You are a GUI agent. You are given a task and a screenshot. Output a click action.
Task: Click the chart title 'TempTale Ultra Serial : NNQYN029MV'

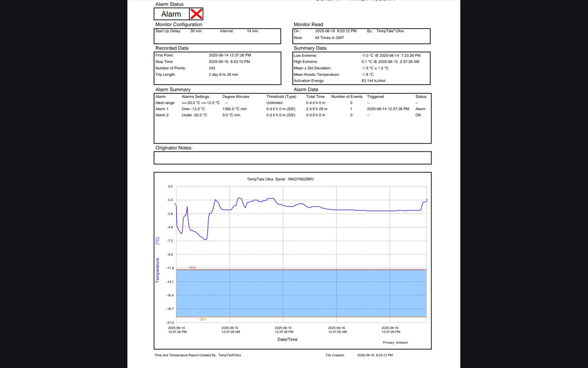[x=280, y=179]
